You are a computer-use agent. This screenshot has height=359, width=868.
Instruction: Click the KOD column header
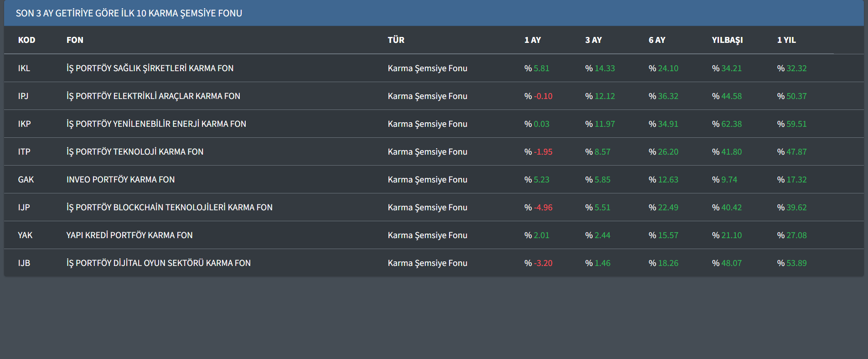pyautogui.click(x=26, y=40)
